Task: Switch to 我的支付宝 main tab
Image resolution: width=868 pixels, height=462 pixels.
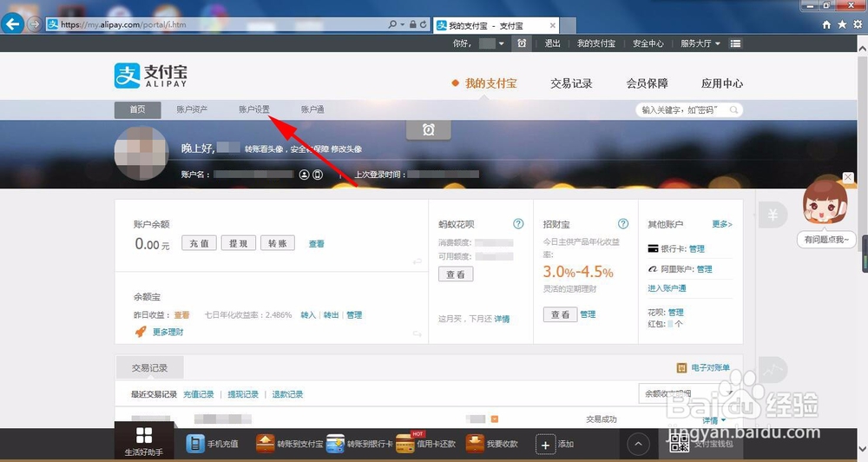Action: pyautogui.click(x=490, y=83)
